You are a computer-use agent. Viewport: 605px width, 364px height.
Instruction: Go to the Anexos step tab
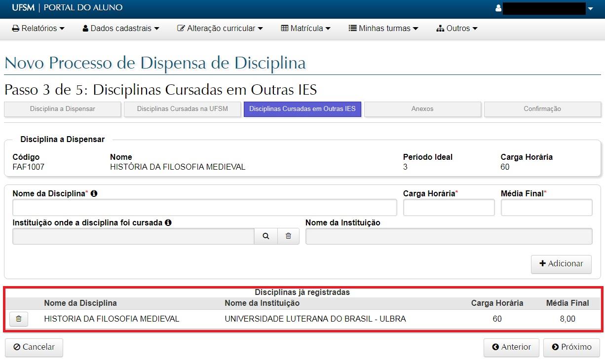coord(422,109)
